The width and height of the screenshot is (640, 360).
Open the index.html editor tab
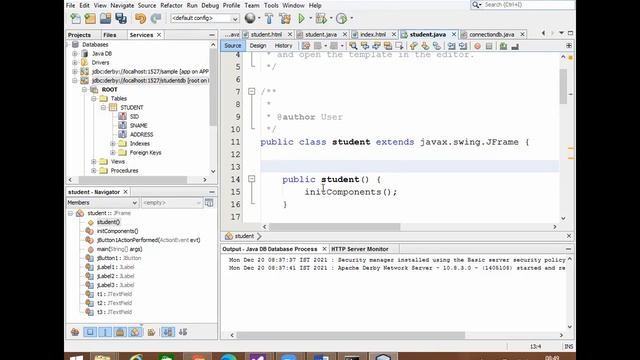(373, 34)
